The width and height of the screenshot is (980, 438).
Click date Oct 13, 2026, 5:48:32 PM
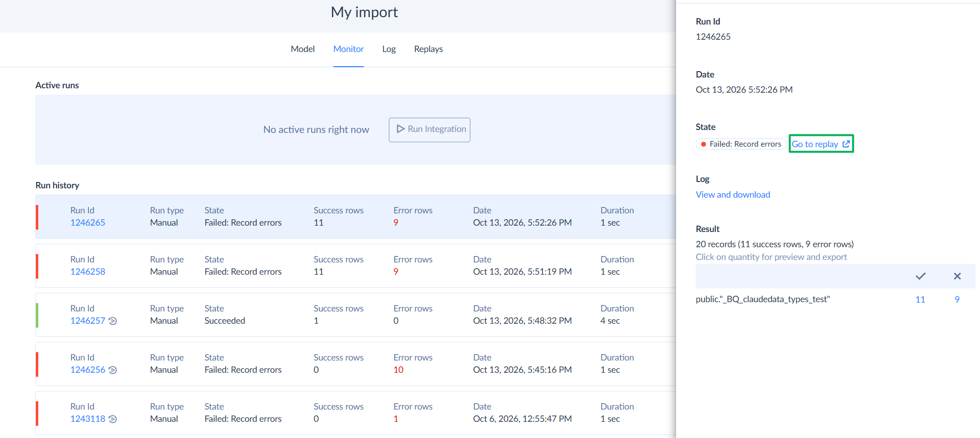(522, 321)
